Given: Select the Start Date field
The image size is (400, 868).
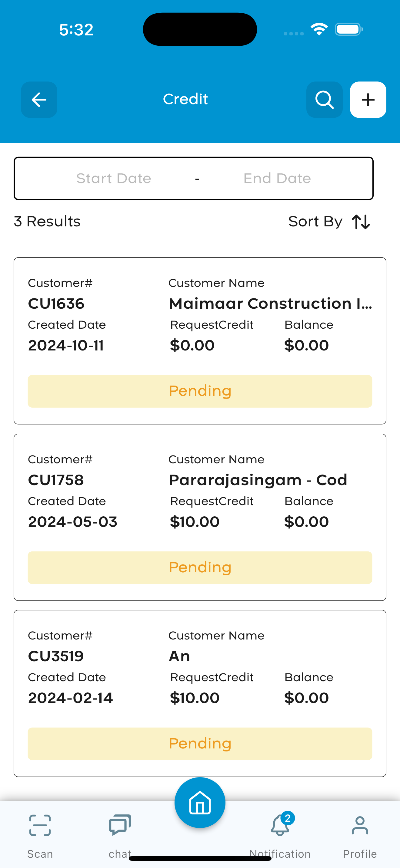Looking at the screenshot, I should click(114, 178).
